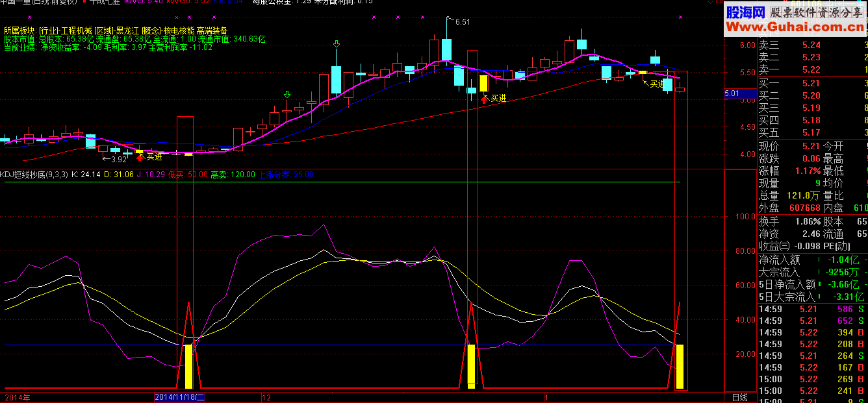Click the 买五 5.17 order row
The height and width of the screenshot is (403, 868).
[812, 132]
